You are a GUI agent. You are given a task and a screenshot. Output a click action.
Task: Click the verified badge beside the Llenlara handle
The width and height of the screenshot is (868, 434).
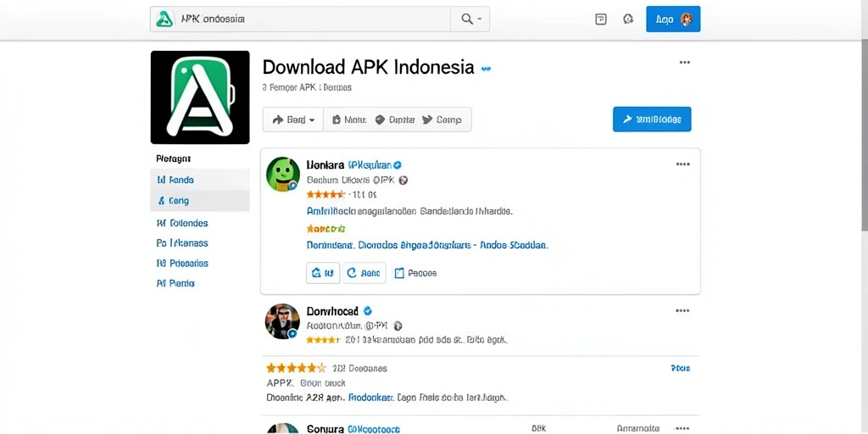398,165
